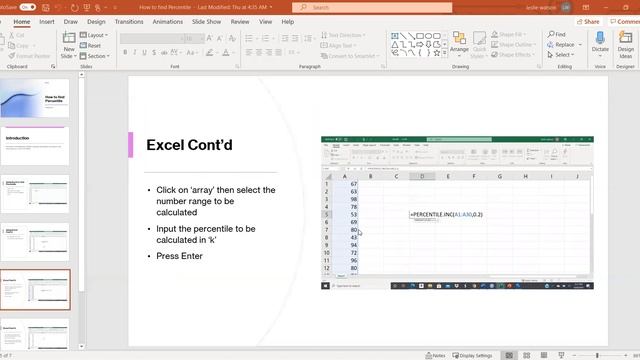The width and height of the screenshot is (640, 360).
Task: Click the Share button
Action: (588, 22)
